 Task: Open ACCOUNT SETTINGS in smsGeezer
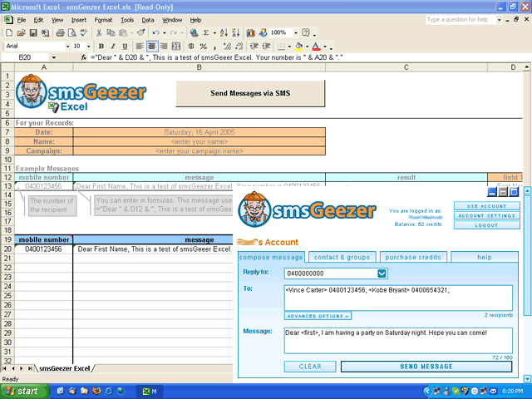tap(486, 216)
